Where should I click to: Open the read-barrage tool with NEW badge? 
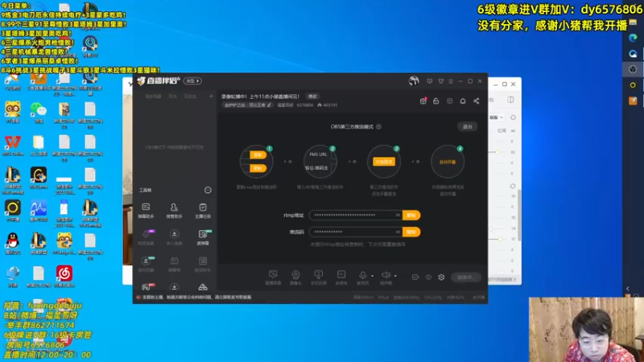[203, 237]
